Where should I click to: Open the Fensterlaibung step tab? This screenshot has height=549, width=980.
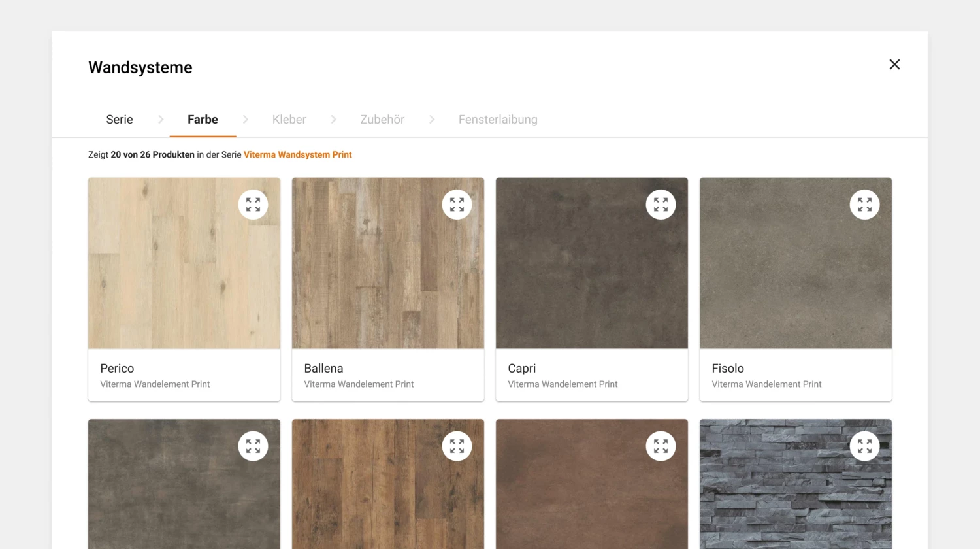(x=498, y=120)
